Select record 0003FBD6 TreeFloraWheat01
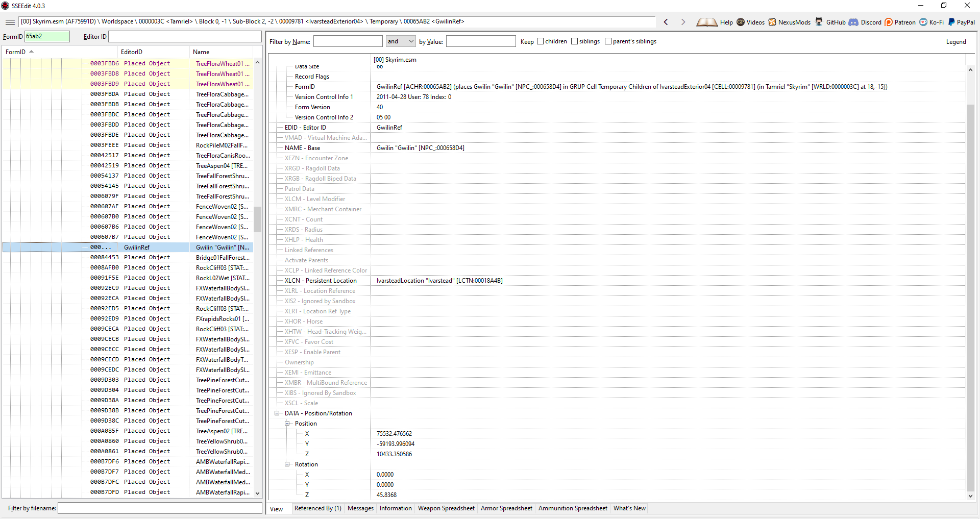This screenshot has height=519, width=980. (x=128, y=63)
